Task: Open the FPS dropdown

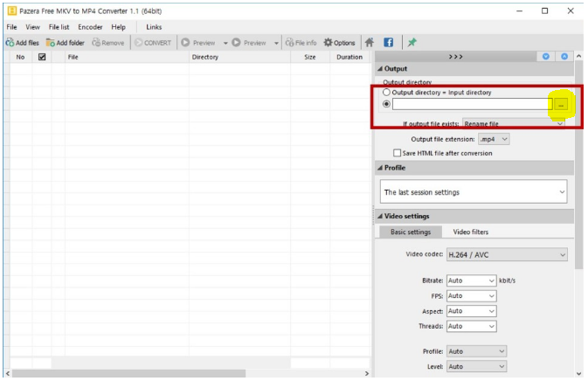Action: click(472, 296)
